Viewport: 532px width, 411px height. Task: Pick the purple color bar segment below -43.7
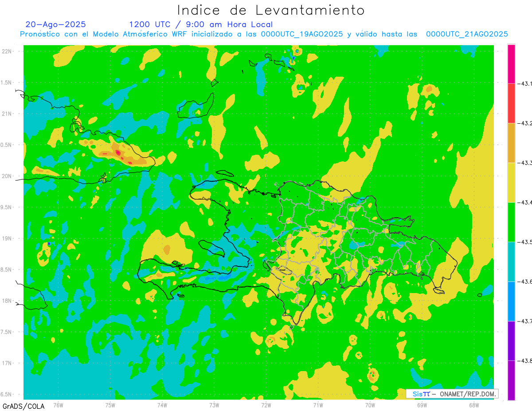[x=511, y=341]
